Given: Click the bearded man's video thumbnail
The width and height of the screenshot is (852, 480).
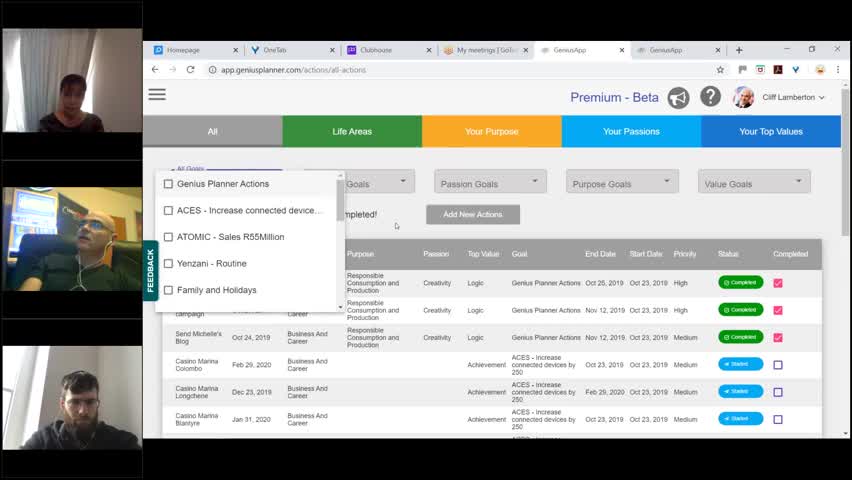Looking at the screenshot, I should click(x=72, y=398).
